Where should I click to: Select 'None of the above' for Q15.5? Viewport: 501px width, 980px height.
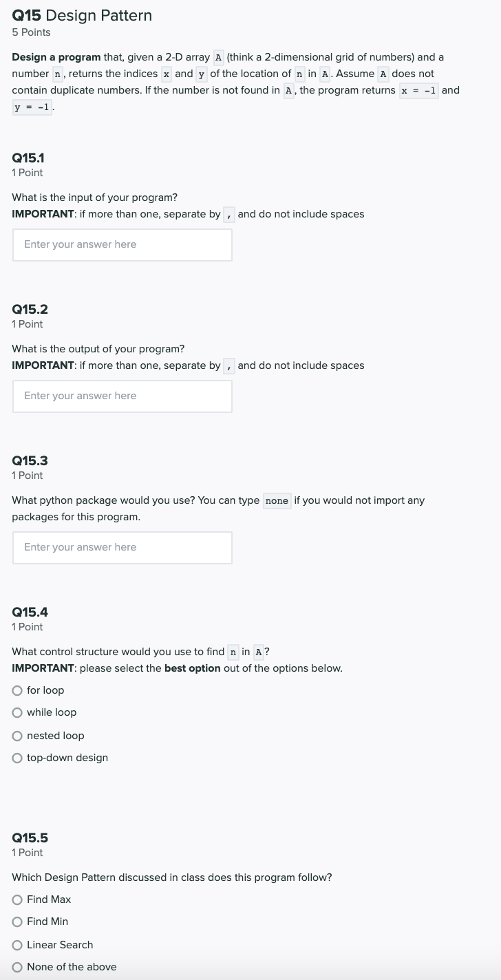pos(17,967)
